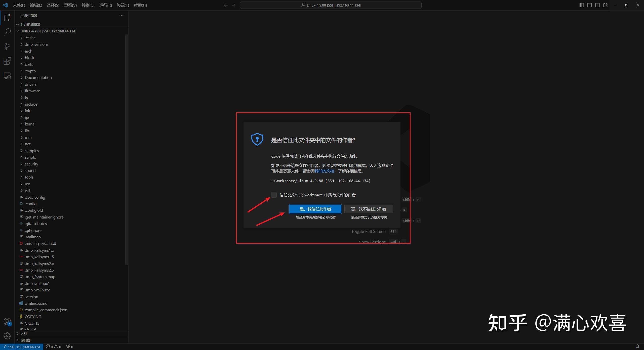Open the Accounts icon above settings gear

(7, 321)
